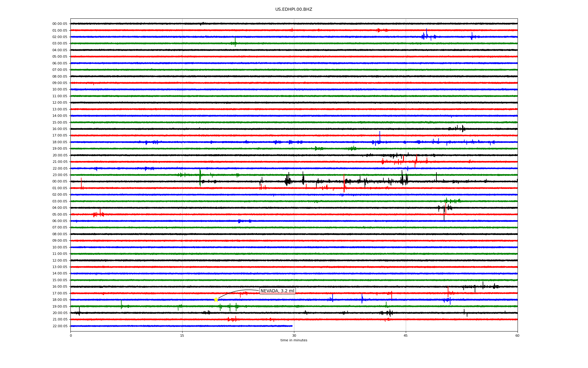Click the NEVADA, 3.2 ml annotation label
The width and height of the screenshot is (588, 368).
coord(277,291)
